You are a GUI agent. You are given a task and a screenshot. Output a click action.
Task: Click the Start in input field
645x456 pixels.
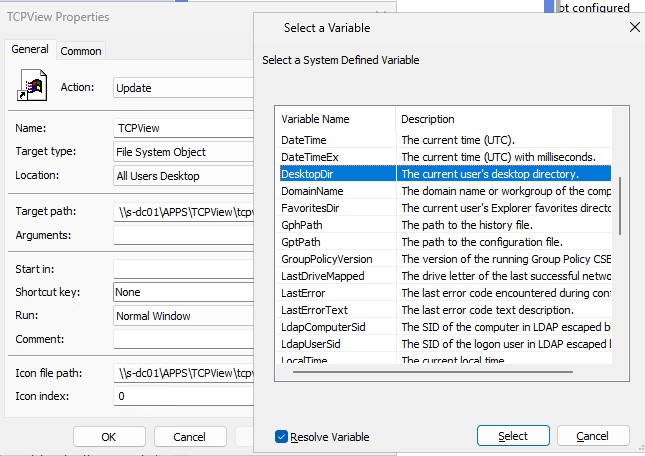[x=183, y=269]
